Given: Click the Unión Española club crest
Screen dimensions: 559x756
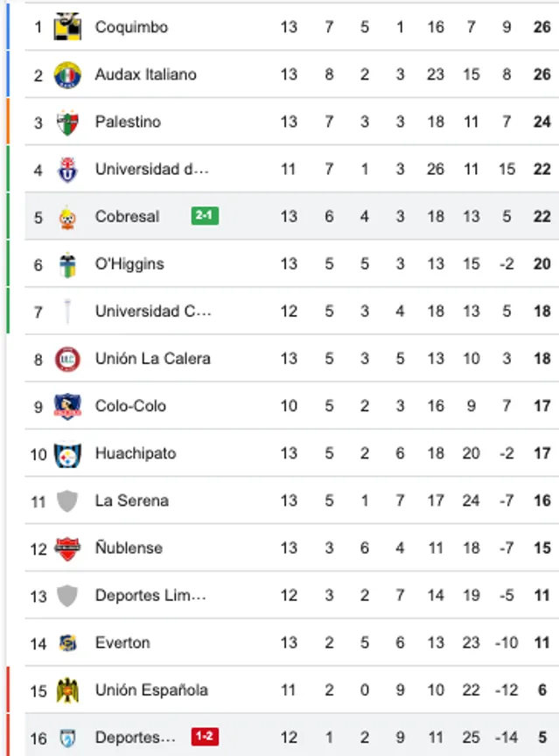Looking at the screenshot, I should click(x=68, y=689).
